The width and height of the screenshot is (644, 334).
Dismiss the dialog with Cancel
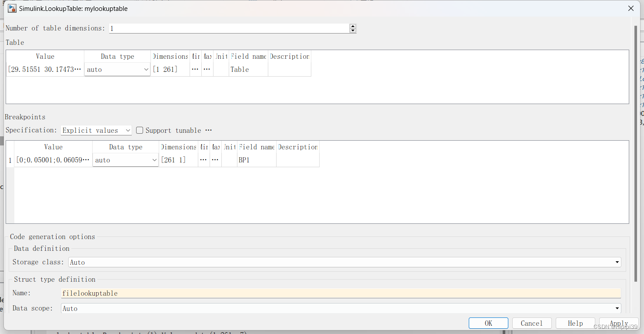[531, 323]
